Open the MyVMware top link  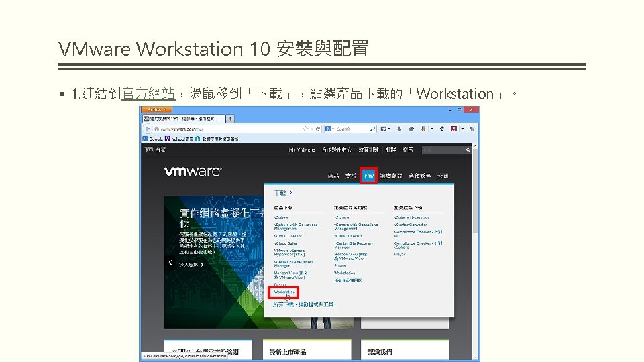point(302,149)
